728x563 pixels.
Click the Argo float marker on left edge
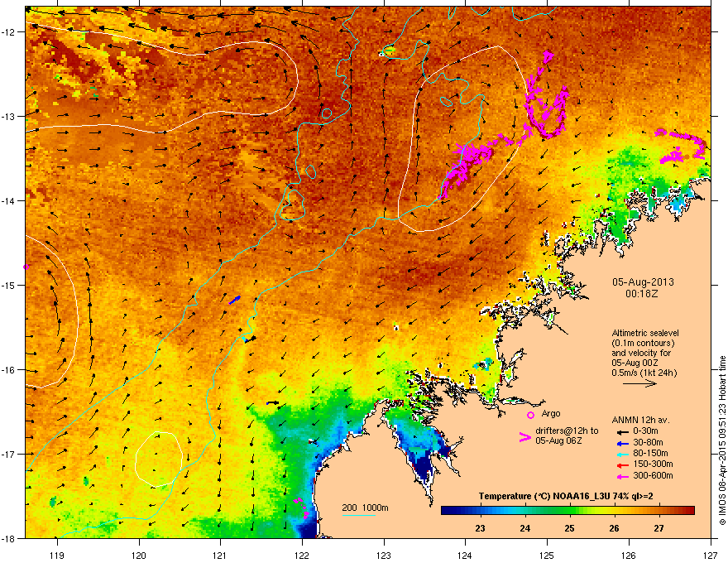coord(26,267)
